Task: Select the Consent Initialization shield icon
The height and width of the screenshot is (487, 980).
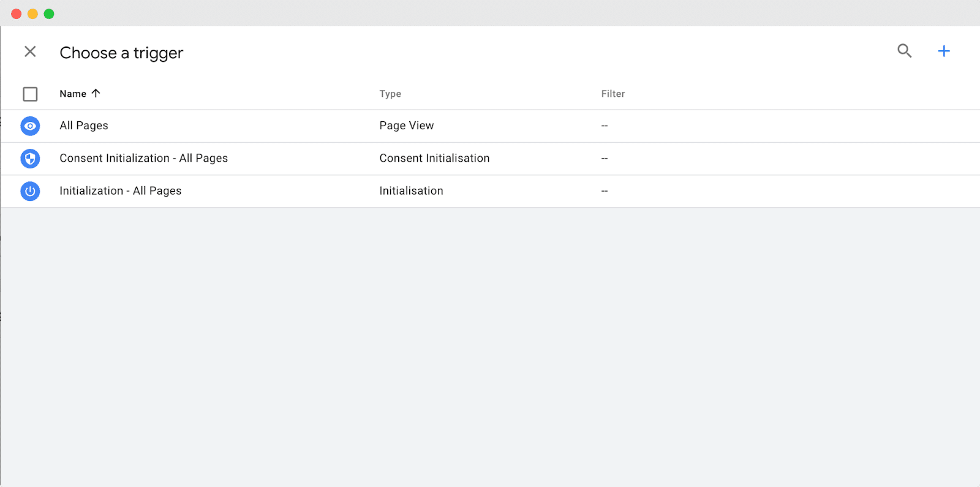Action: coord(30,159)
